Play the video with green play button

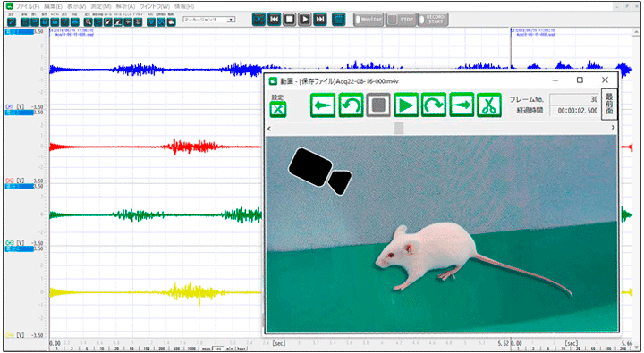point(406,105)
